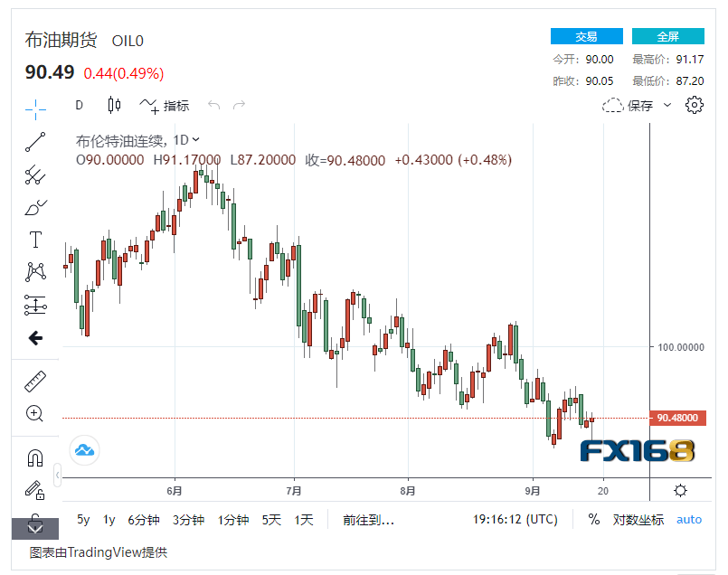The width and height of the screenshot is (728, 575).
Task: Activate the zoom in tool
Action: (x=35, y=413)
